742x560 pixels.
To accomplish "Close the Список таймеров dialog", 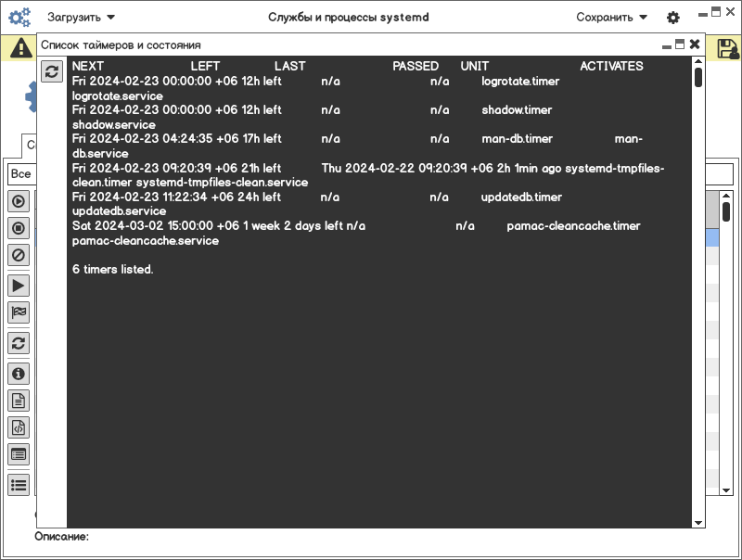I will [694, 44].
